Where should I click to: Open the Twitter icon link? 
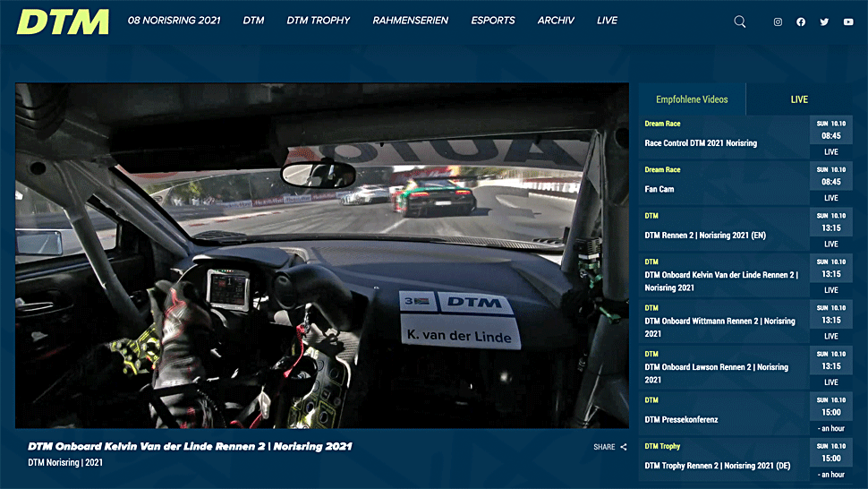point(824,22)
